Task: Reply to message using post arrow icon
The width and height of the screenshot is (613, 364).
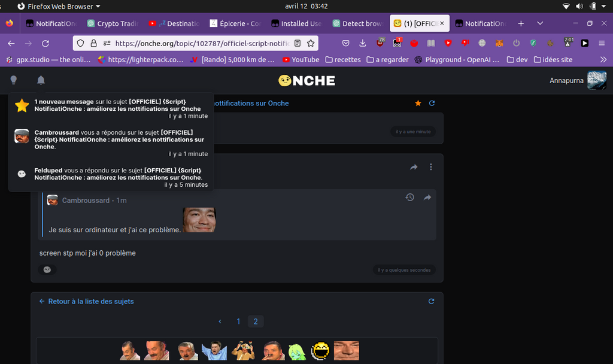Action: pos(414,167)
